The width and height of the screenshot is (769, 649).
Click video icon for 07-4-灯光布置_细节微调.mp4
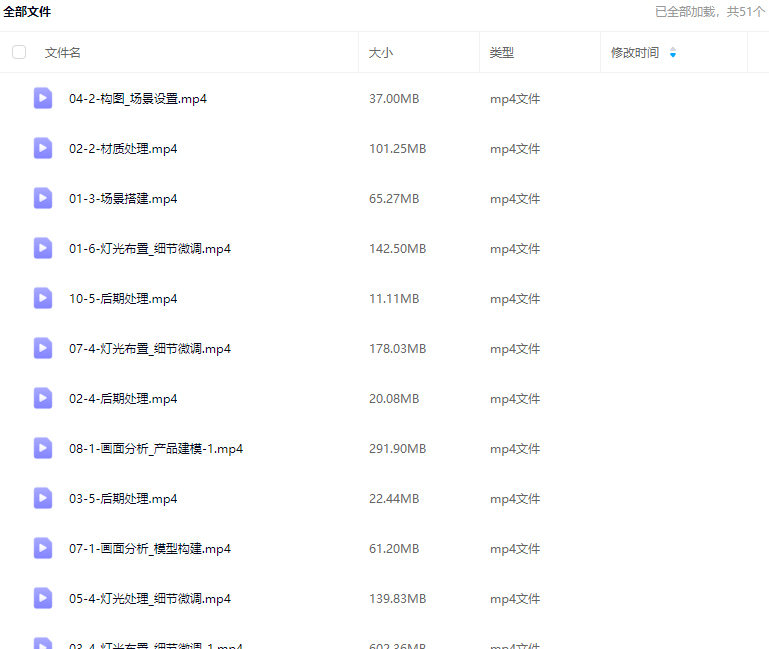tap(43, 348)
